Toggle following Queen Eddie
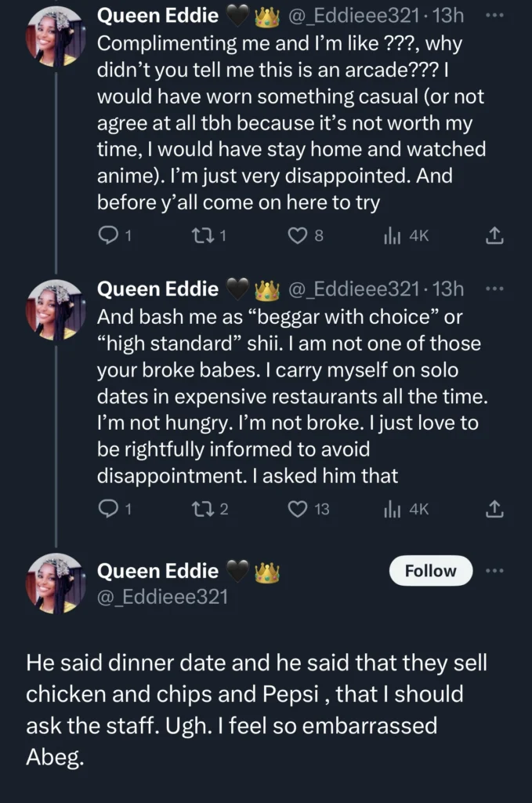The width and height of the screenshot is (532, 803). (430, 571)
